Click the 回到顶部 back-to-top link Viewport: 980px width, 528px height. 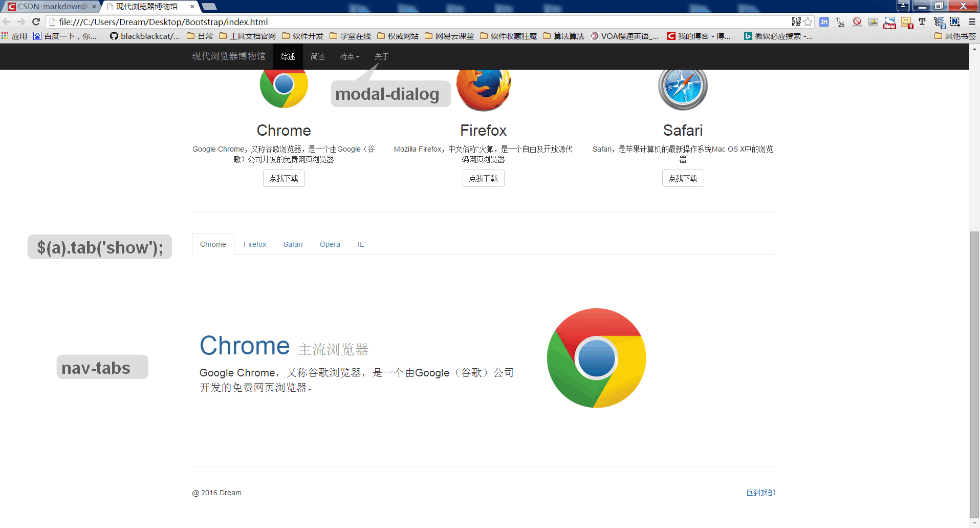coord(760,493)
